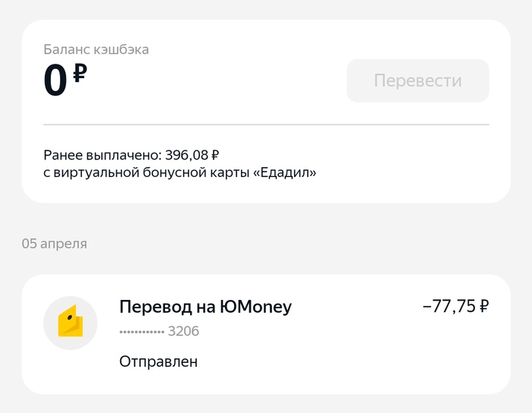Click the −77,75 transaction amount
This screenshot has height=413, width=532.
(x=448, y=306)
